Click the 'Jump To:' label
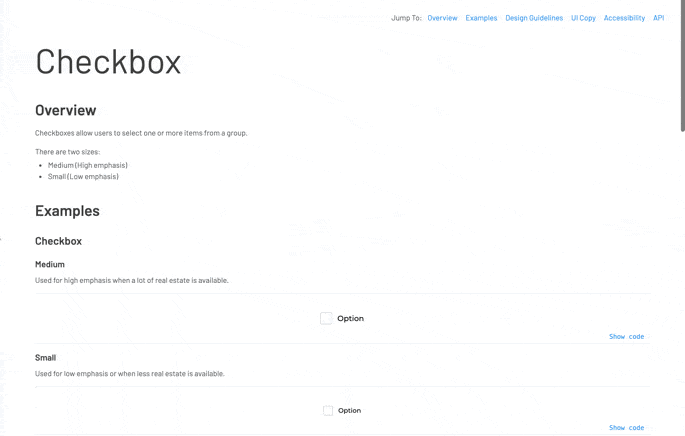Screen dimensions: 685x436 [406, 18]
